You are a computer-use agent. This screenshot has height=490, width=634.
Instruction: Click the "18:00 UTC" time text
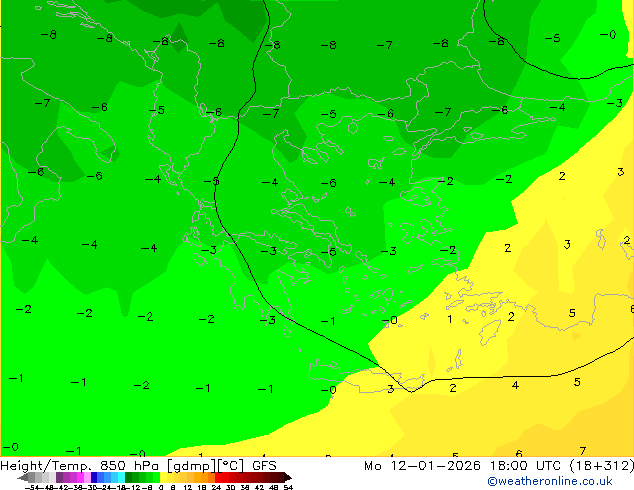coord(525,466)
